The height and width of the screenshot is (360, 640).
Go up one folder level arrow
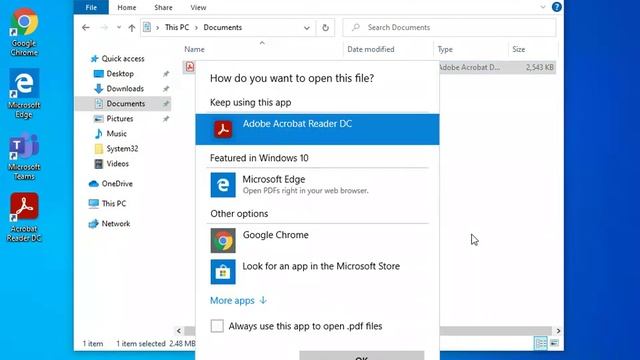131,28
